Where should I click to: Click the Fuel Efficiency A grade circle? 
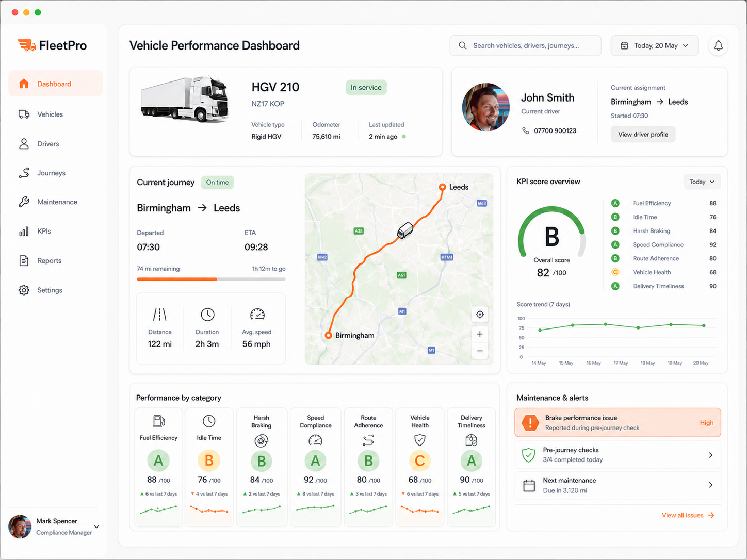[x=158, y=460]
